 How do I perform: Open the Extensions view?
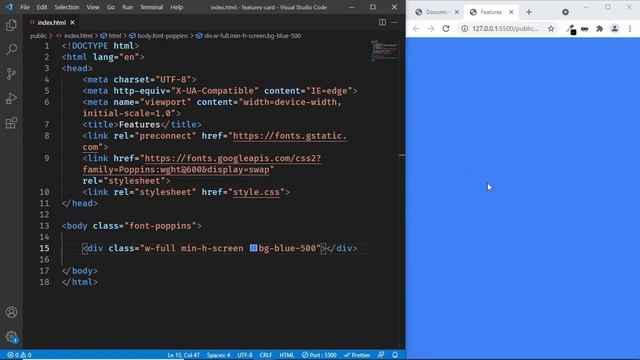(11, 123)
